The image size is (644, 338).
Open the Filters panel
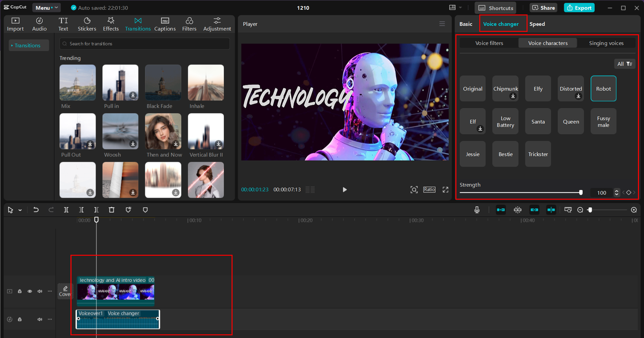point(189,24)
